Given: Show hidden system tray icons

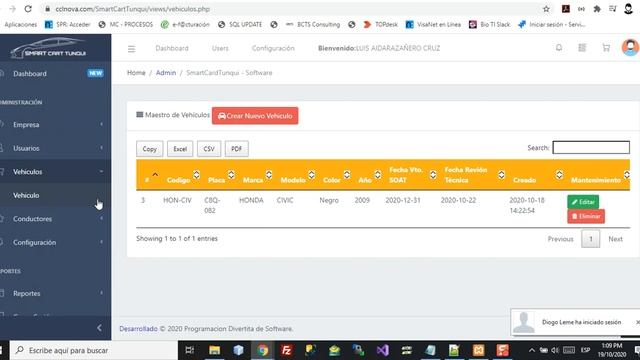Looking at the screenshot, I should coord(531,350).
